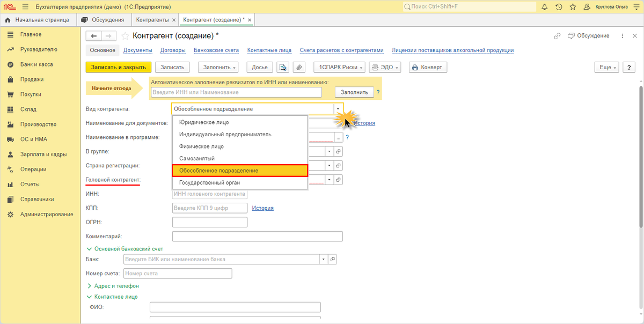Click yellow Заполнить button for ИНН autofill
Viewport: 644px width, 324px height.
click(x=354, y=92)
